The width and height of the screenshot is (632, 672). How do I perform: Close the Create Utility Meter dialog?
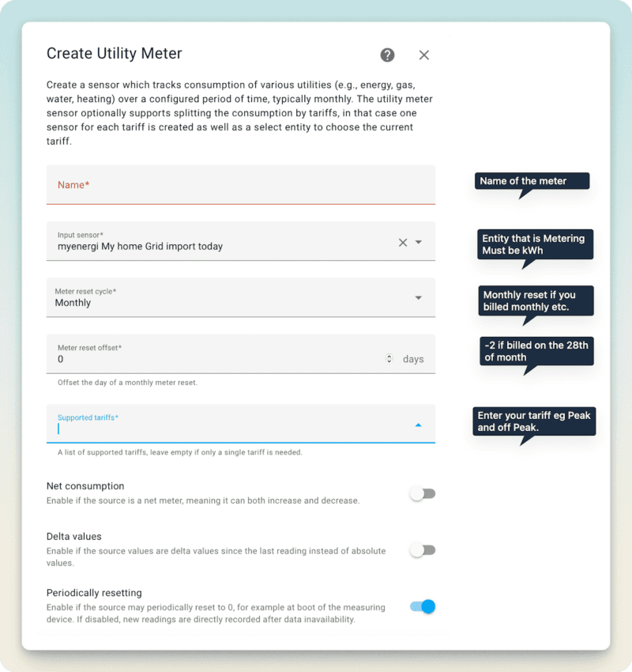click(x=423, y=55)
